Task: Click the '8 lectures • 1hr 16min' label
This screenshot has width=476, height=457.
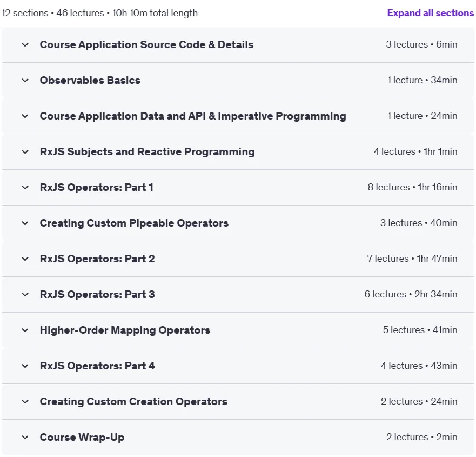Action: pos(412,187)
